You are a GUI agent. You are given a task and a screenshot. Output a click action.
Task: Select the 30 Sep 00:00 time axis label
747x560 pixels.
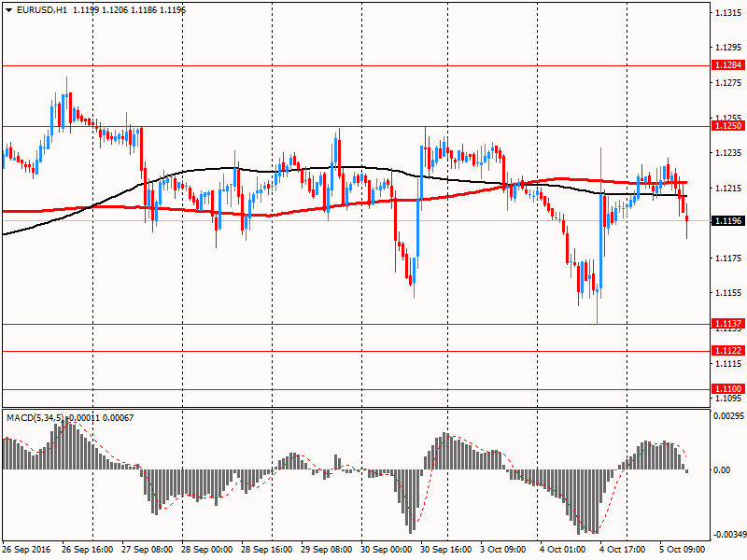pos(387,550)
